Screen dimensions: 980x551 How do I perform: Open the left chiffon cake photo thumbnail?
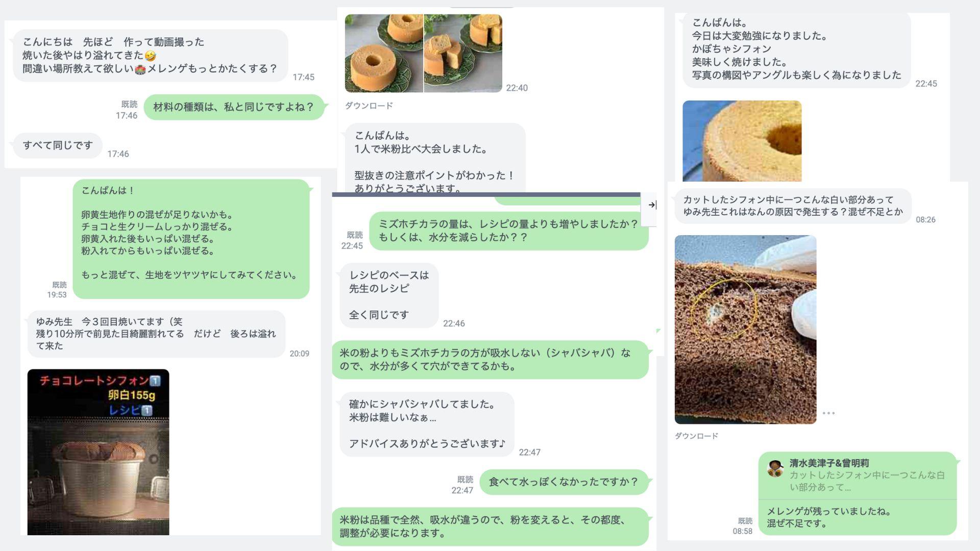point(384,53)
